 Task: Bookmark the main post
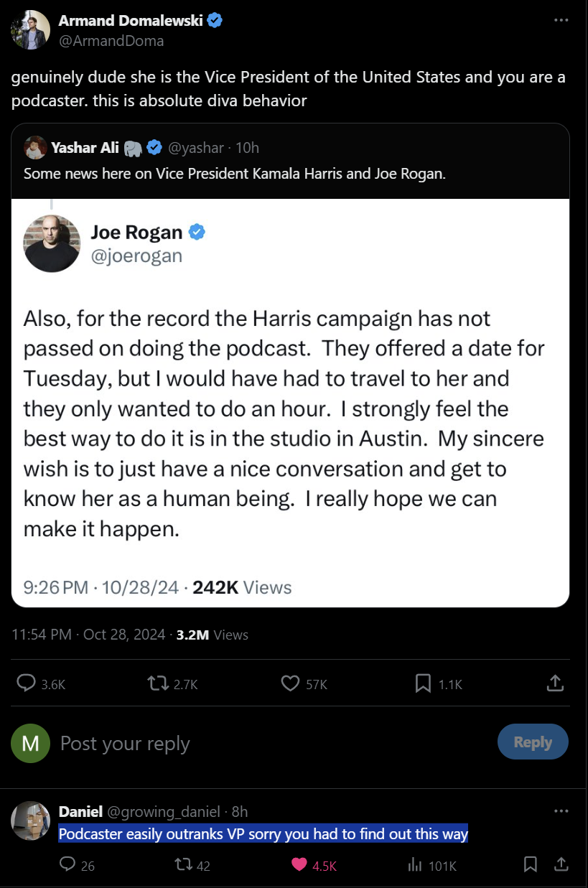pos(439,684)
